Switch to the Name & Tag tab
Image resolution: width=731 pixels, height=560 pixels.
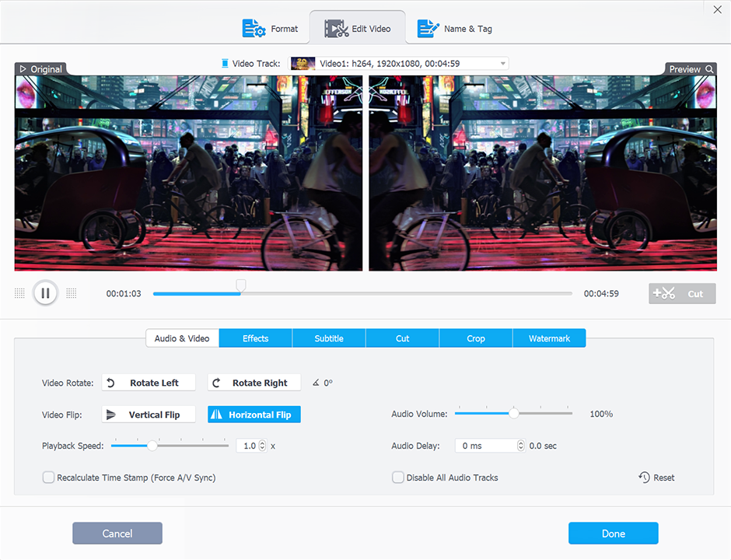coord(455,29)
